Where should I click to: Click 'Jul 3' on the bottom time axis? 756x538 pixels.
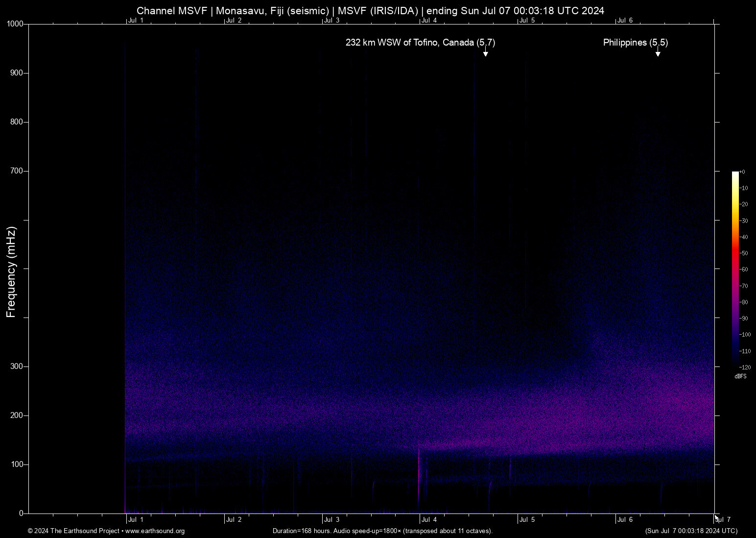click(x=331, y=520)
